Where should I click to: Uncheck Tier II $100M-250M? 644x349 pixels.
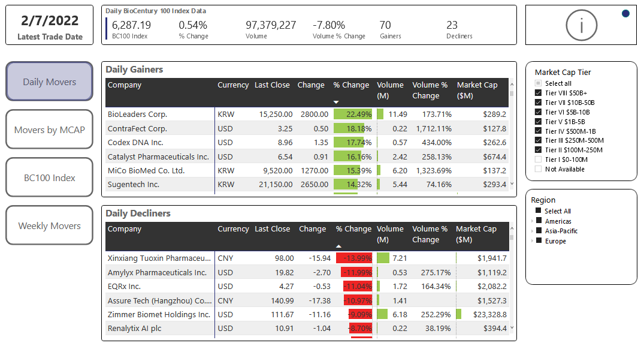(x=538, y=150)
